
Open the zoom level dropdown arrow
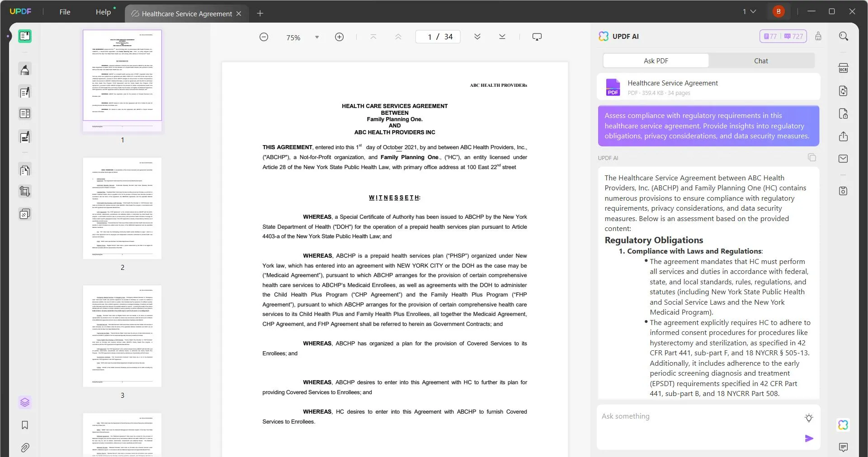tap(316, 37)
